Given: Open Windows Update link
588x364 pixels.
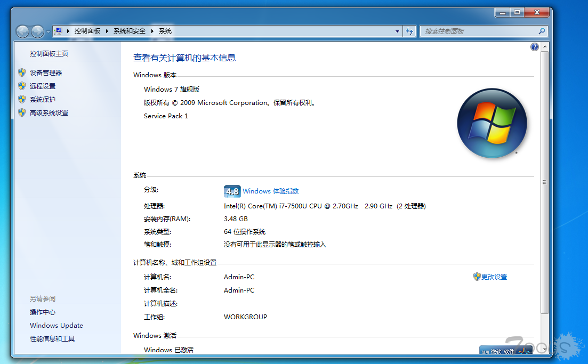Looking at the screenshot, I should [x=57, y=326].
